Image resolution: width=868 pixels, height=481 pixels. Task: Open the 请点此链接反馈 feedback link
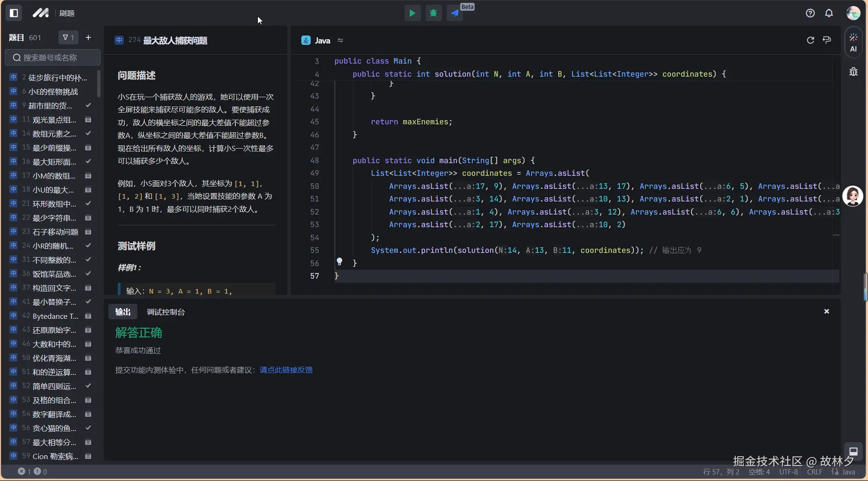point(286,370)
